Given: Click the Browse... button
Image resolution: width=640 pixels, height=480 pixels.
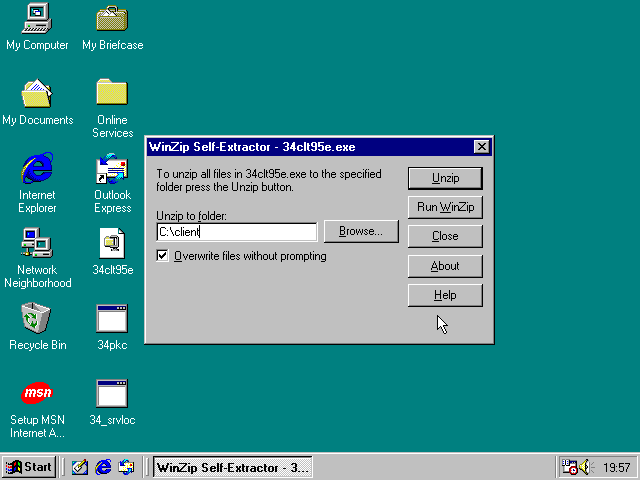Looking at the screenshot, I should coord(361,231).
